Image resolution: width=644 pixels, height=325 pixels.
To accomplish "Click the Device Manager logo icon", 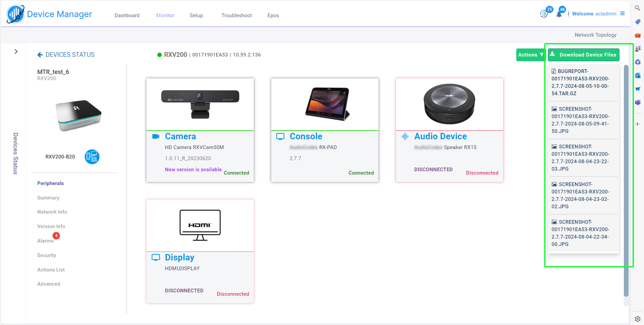I will [15, 14].
